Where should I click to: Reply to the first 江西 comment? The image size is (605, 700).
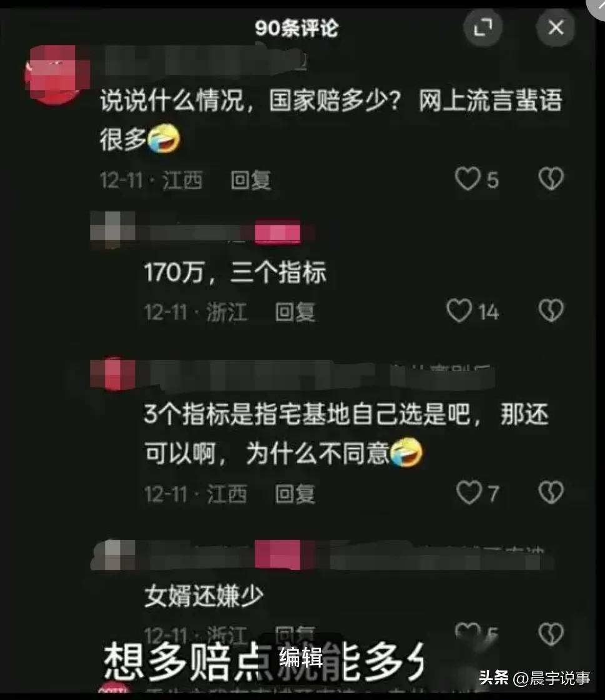tap(250, 180)
